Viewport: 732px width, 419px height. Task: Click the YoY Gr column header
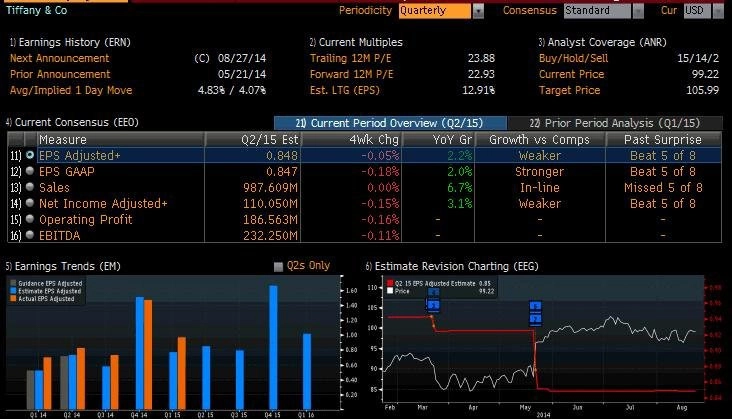click(x=438, y=140)
